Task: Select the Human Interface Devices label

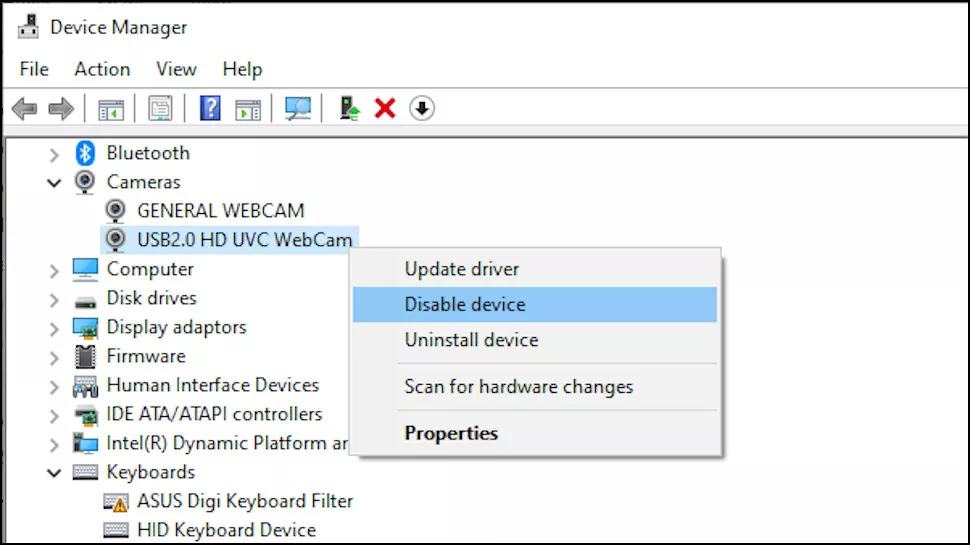Action: point(213,385)
